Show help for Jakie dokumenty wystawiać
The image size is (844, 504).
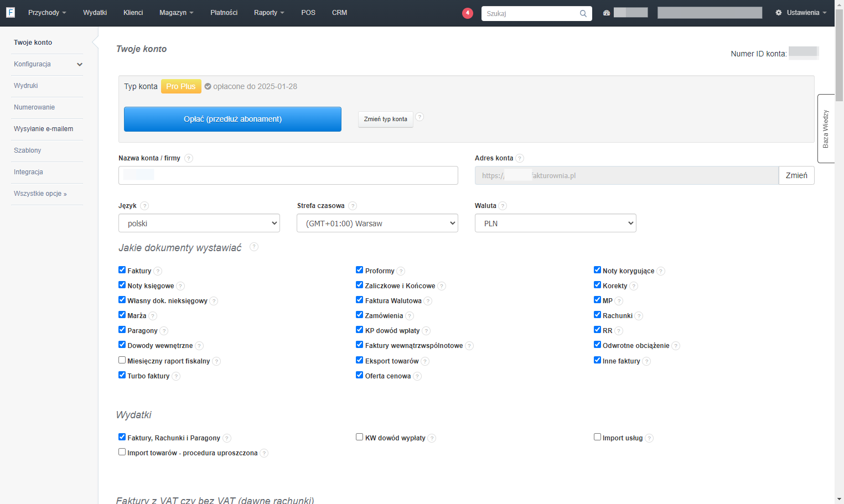254,247
